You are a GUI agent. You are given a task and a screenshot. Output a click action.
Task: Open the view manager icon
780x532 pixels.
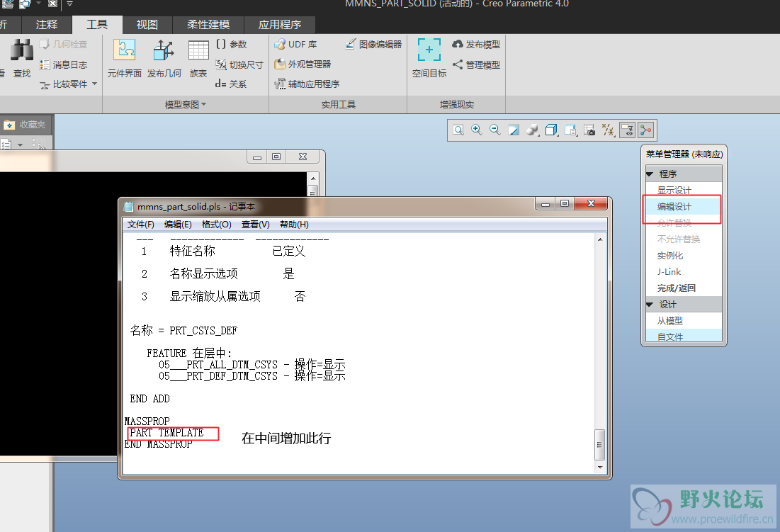(x=570, y=130)
